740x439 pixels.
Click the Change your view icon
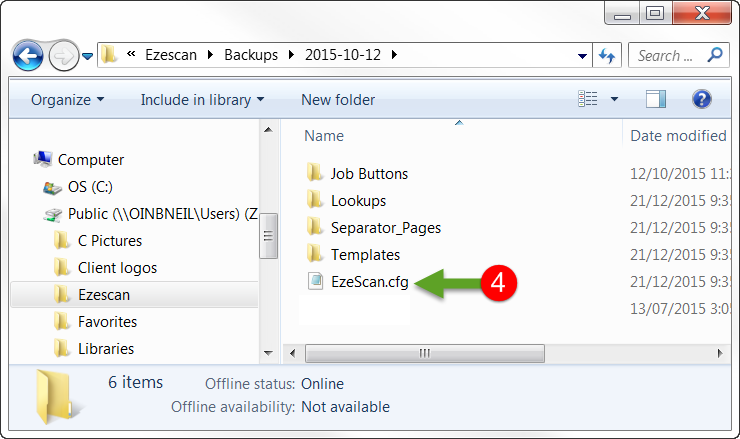[588, 99]
